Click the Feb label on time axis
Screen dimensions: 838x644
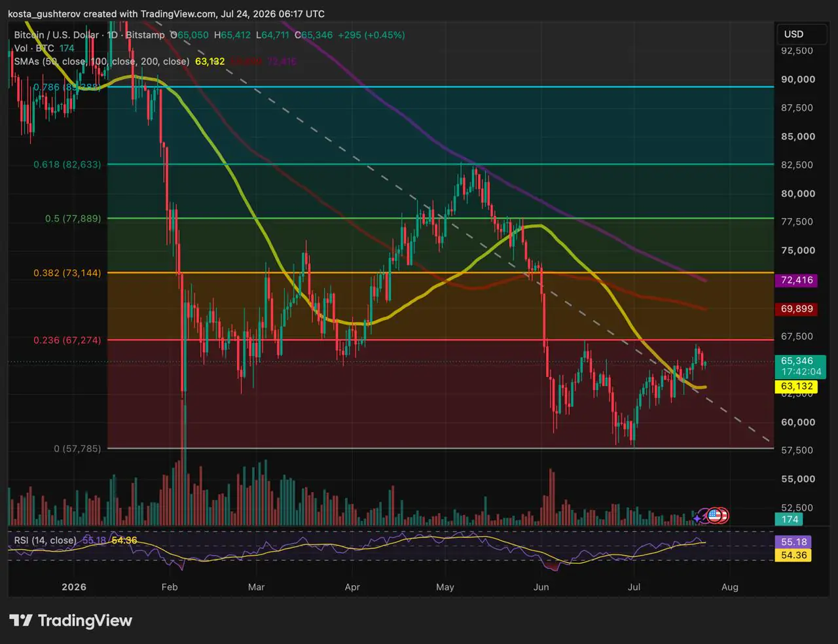170,586
